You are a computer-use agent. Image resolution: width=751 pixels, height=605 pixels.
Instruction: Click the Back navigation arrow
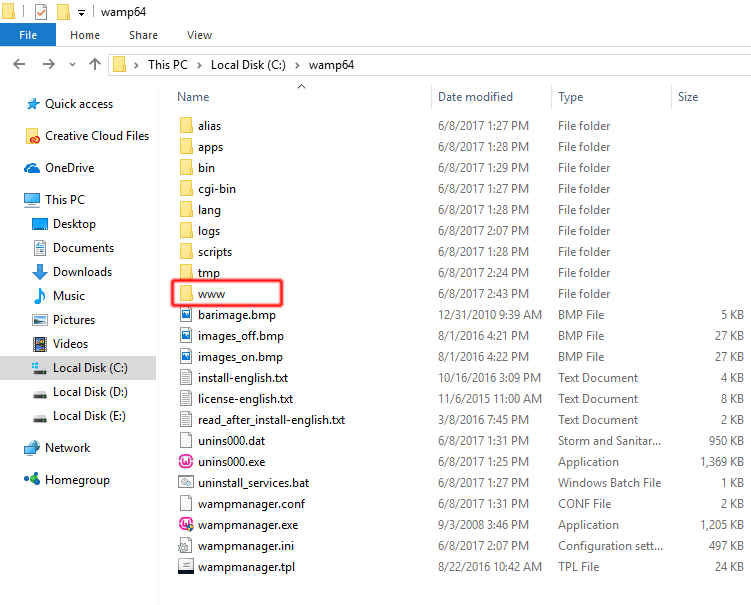[x=19, y=64]
